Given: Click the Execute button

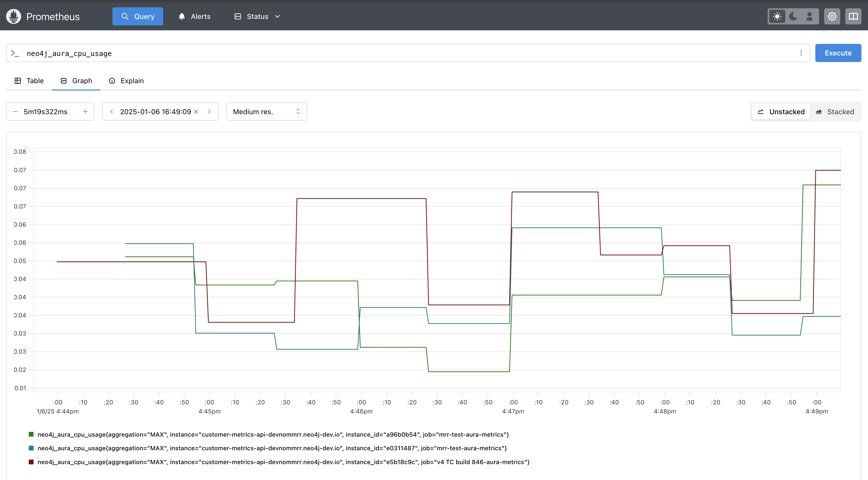Looking at the screenshot, I should [x=838, y=53].
